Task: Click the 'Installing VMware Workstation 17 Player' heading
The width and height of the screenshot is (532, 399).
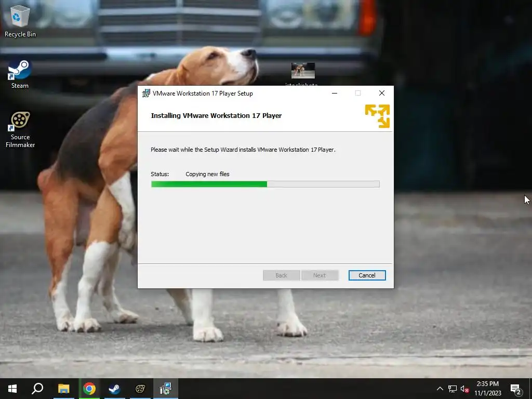Action: click(x=216, y=116)
